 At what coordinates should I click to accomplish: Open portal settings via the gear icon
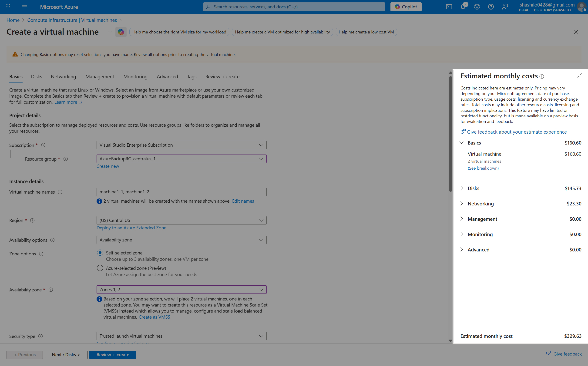[x=477, y=7]
